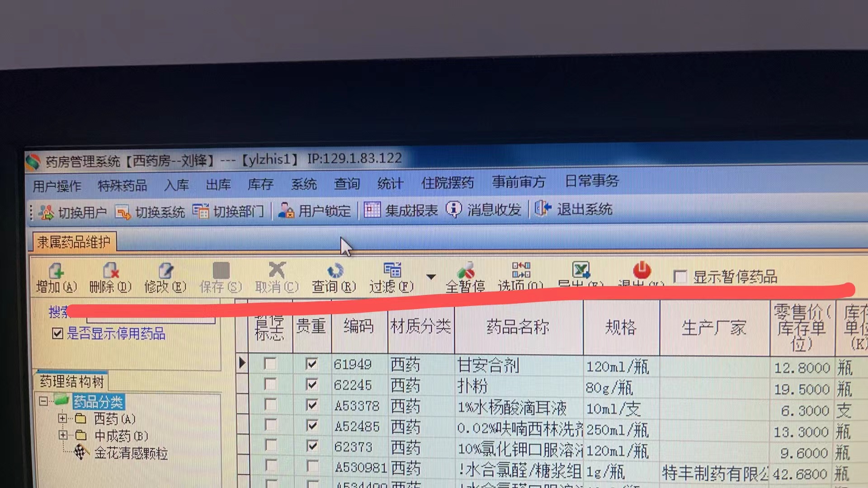Select 金花清感颗粒 tree item
The height and width of the screenshot is (488, 868).
pyautogui.click(x=131, y=453)
